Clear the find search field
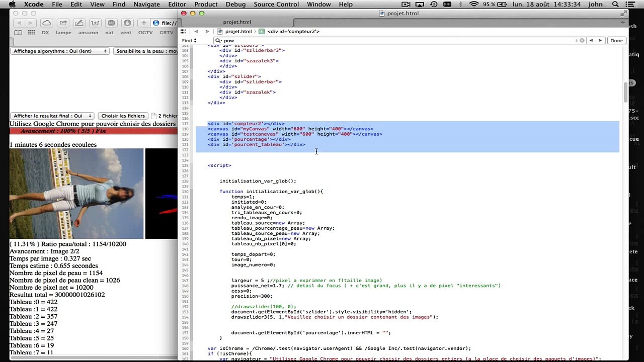The width and height of the screenshot is (644, 362). click(582, 40)
